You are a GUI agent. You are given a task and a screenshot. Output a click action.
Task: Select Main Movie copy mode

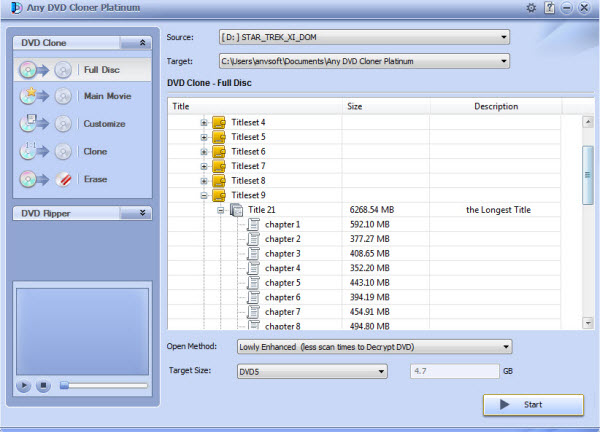coord(82,96)
